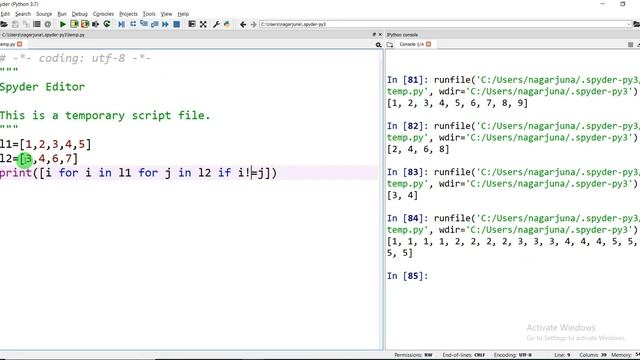Go back with the left arrow icon
640x360 pixels.
point(243,24)
